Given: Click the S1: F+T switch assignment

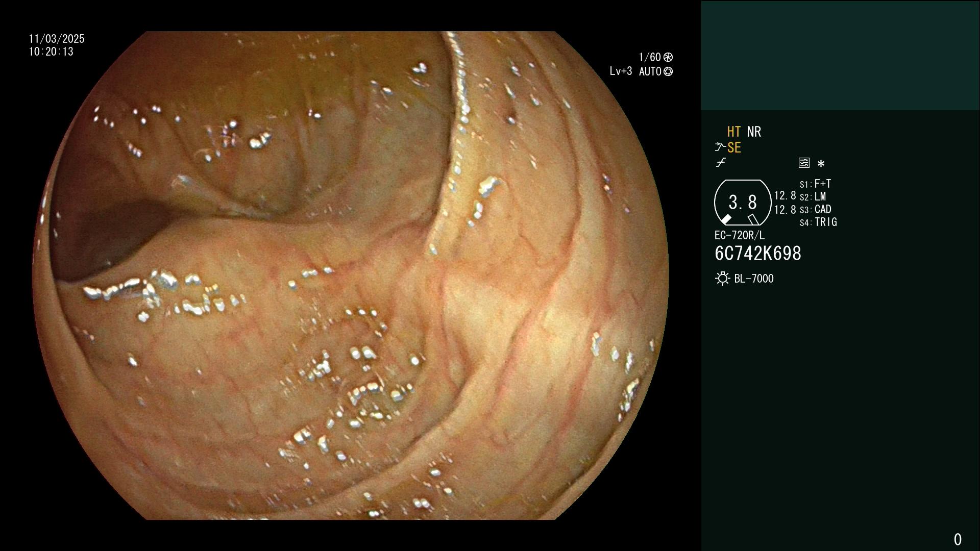Looking at the screenshot, I should click(815, 184).
